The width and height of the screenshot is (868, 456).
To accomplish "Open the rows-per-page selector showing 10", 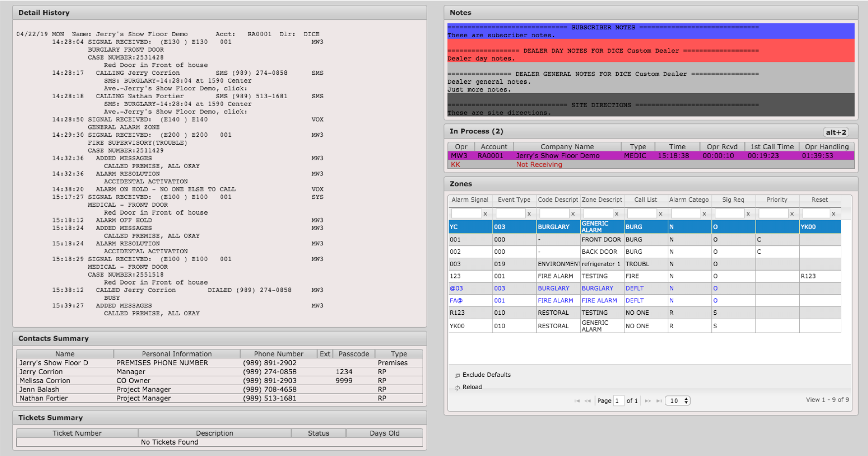I will [x=674, y=400].
